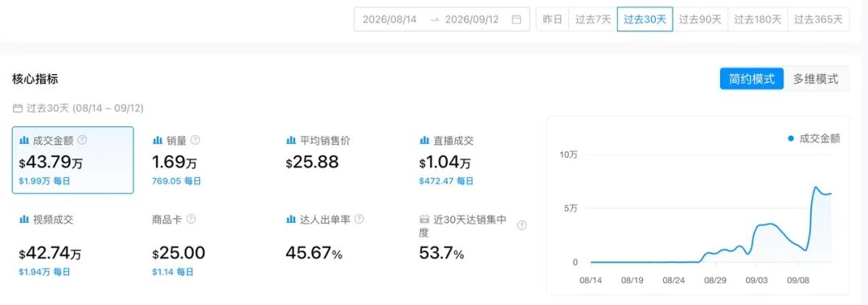The image size is (868, 305).
Task: Toggle the 成交金额 chart legend item
Action: [813, 138]
